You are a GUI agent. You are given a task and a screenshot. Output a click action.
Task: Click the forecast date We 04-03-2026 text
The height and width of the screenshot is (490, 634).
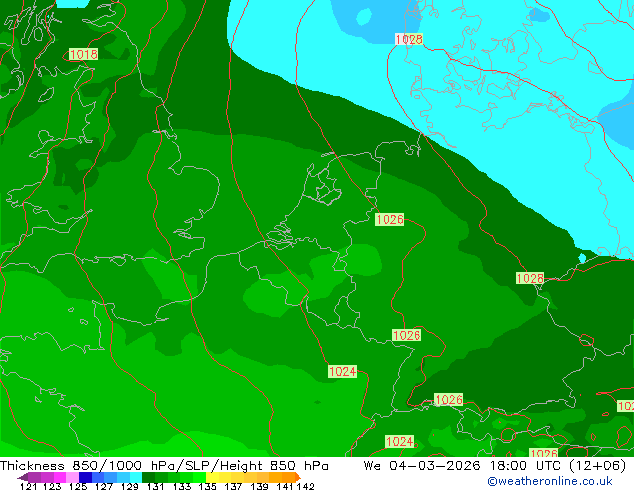[422, 466]
